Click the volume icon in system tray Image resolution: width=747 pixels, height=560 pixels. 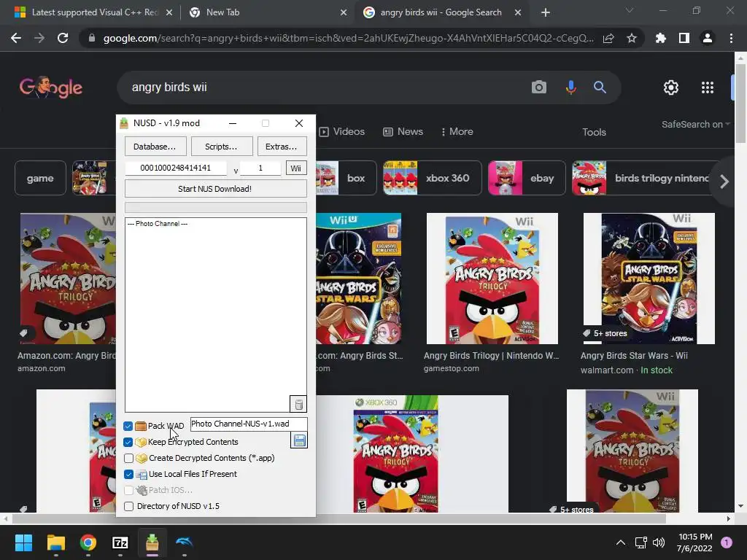tap(659, 542)
